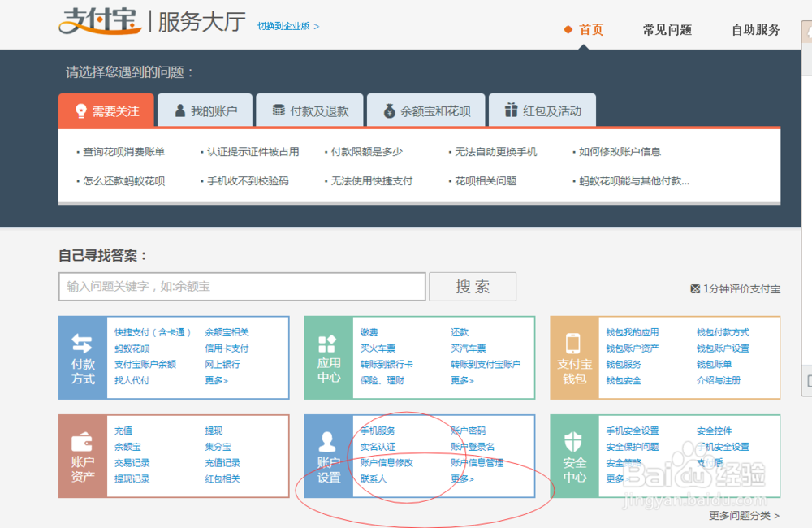This screenshot has width=812, height=528.
Task: Switch to the 我的账户 tab
Action: (x=205, y=110)
